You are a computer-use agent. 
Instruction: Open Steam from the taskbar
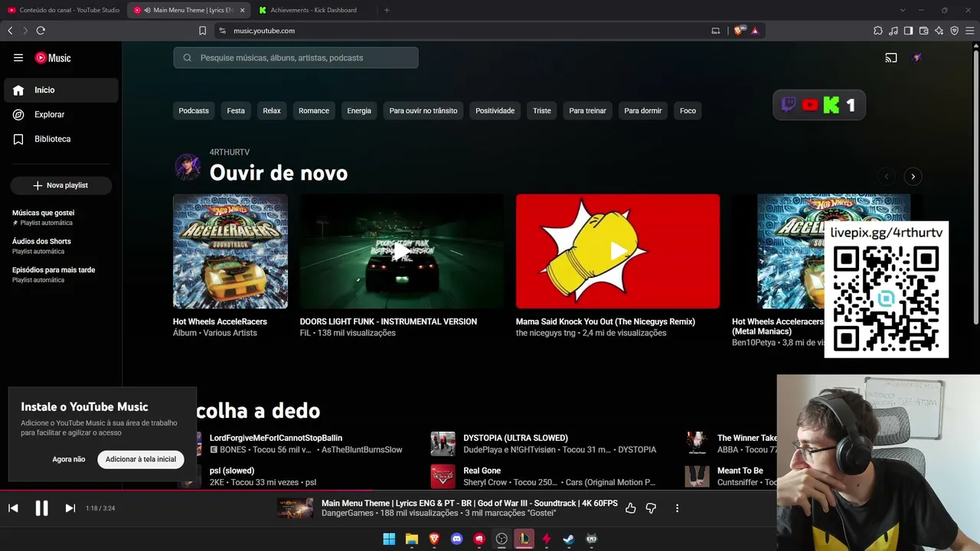click(569, 539)
